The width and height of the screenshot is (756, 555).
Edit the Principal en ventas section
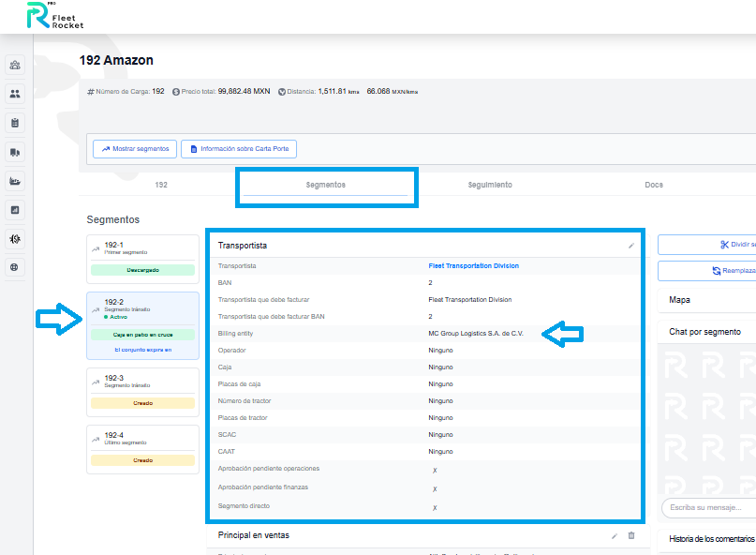(x=615, y=535)
